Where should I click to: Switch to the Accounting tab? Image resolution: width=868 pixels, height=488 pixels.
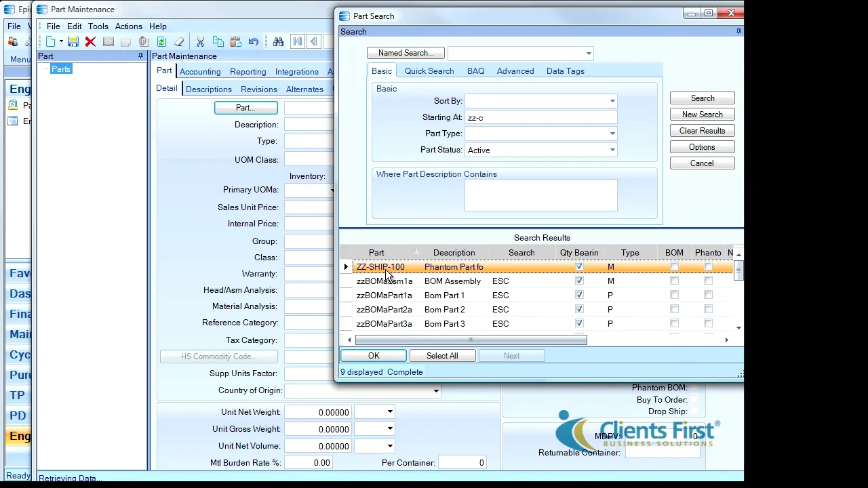[x=200, y=72]
